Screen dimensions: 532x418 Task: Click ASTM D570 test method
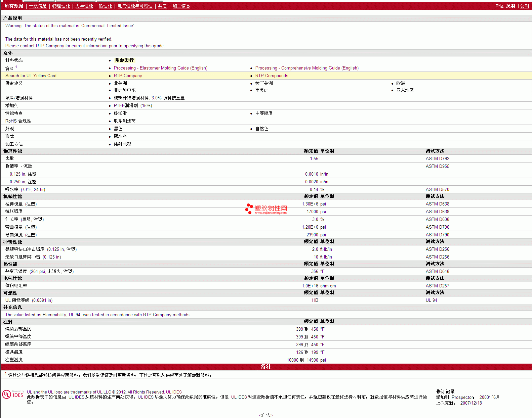click(437, 189)
